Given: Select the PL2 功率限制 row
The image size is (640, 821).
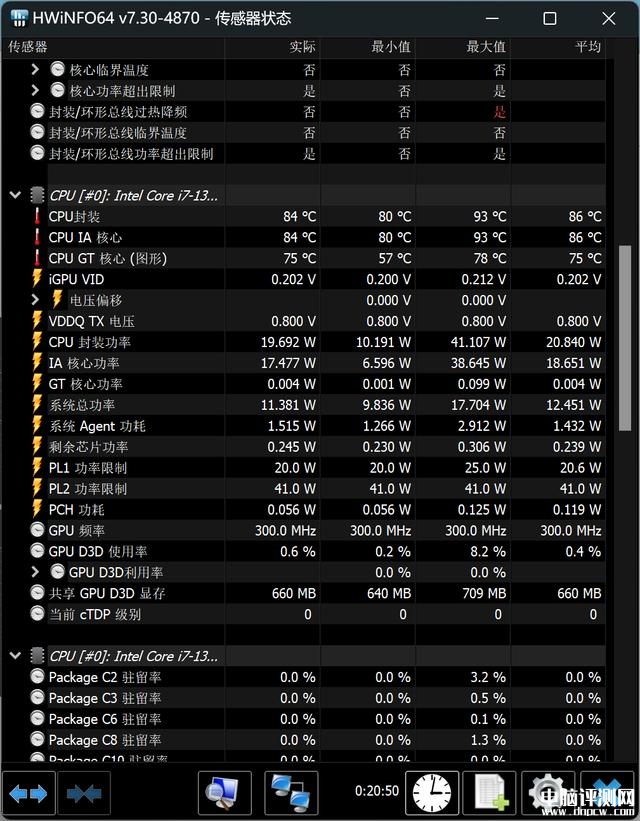Looking at the screenshot, I should click(x=317, y=489).
